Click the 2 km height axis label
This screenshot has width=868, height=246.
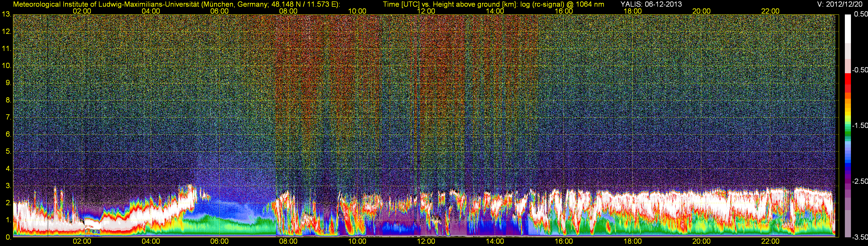(9, 203)
